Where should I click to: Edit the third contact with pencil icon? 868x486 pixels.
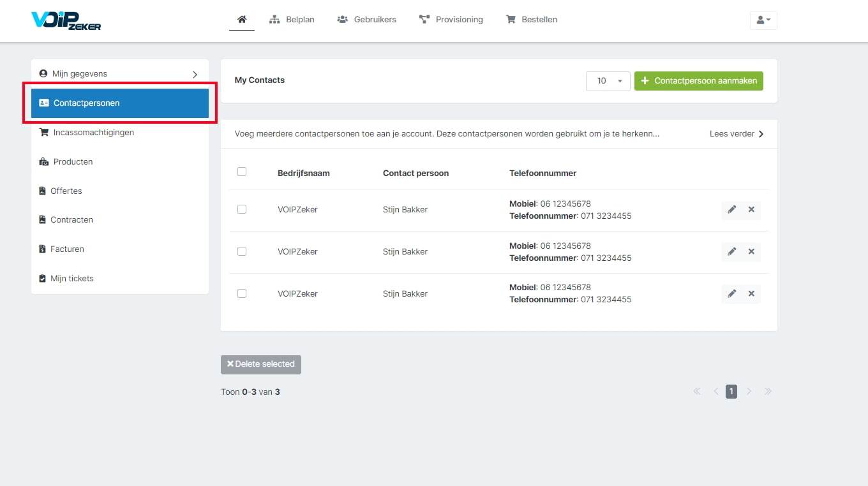click(x=732, y=294)
